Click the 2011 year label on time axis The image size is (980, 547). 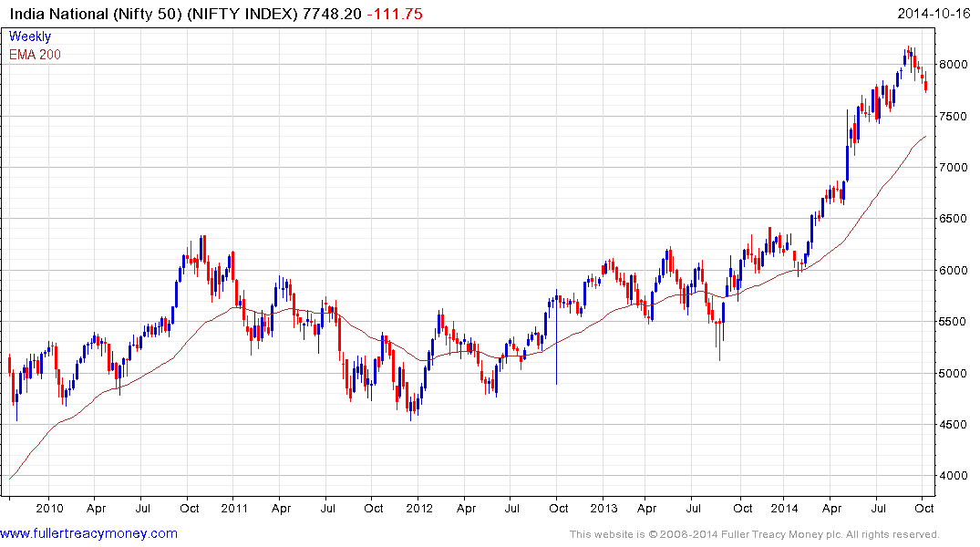point(234,508)
